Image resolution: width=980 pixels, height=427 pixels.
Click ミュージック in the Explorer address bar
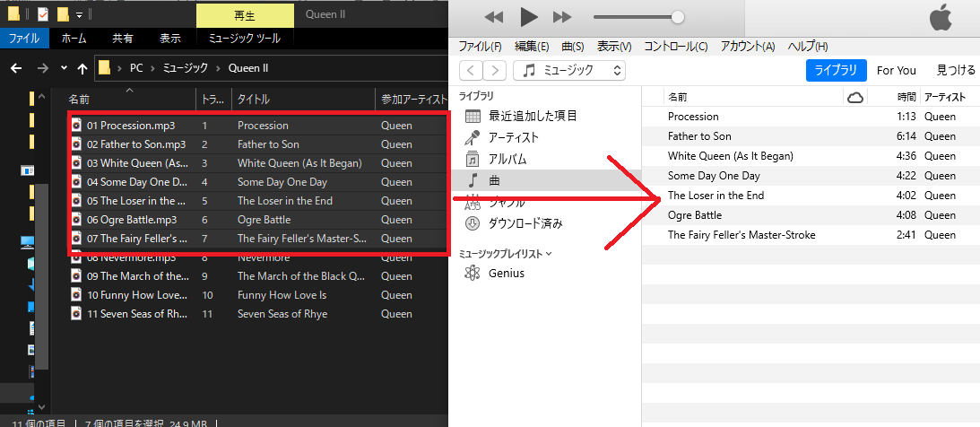click(x=185, y=68)
